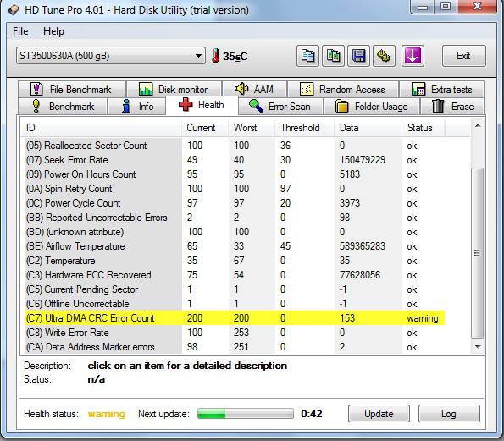Switch to the Folder Usage tab
Image resolution: width=504 pixels, height=441 pixels.
(x=372, y=107)
